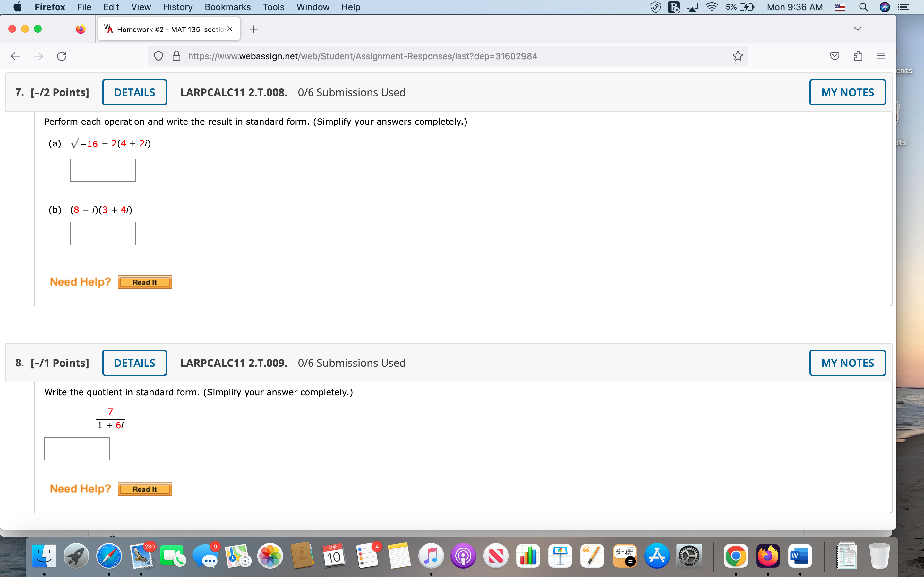Bookmark this page with star icon
The height and width of the screenshot is (577, 924).
(738, 56)
